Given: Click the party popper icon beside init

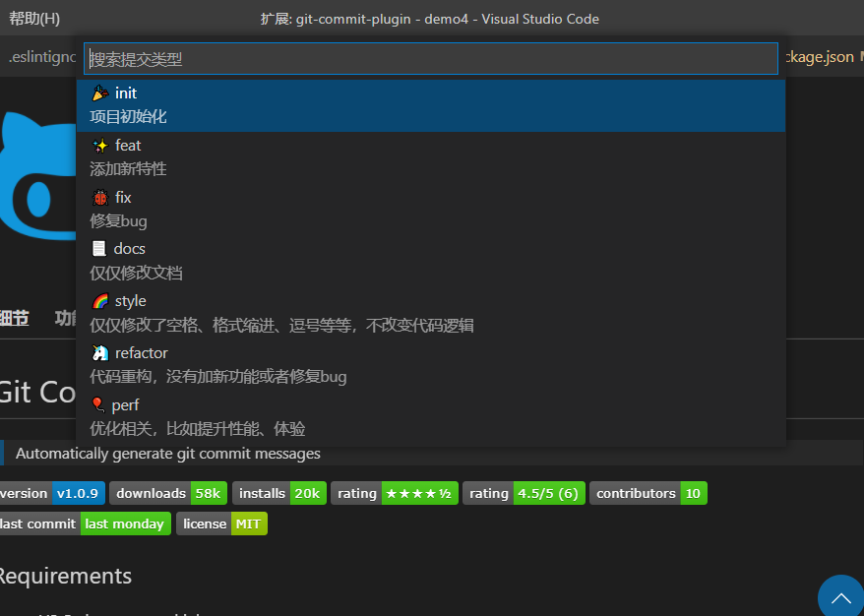Looking at the screenshot, I should click(x=98, y=92).
